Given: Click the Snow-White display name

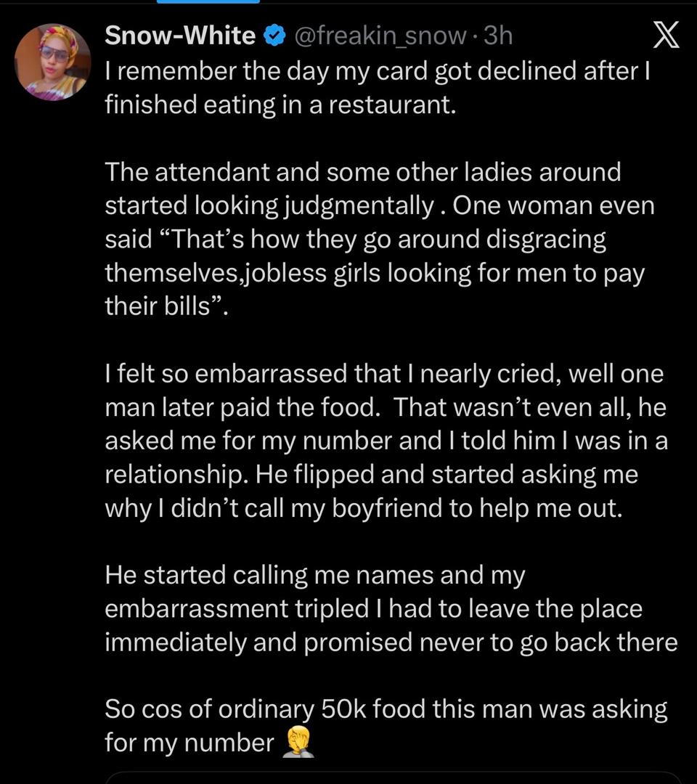Looking at the screenshot, I should coord(180,35).
